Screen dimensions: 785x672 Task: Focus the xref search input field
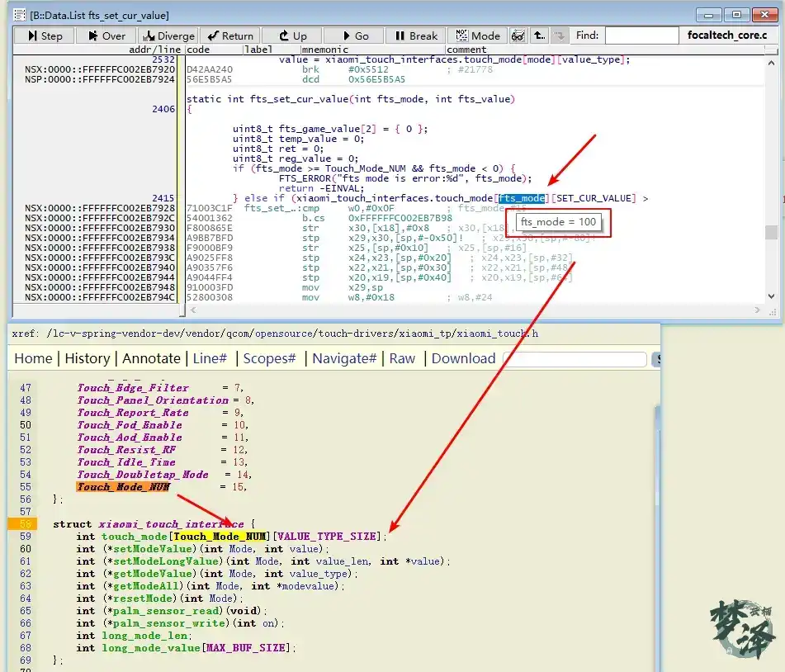(575, 359)
